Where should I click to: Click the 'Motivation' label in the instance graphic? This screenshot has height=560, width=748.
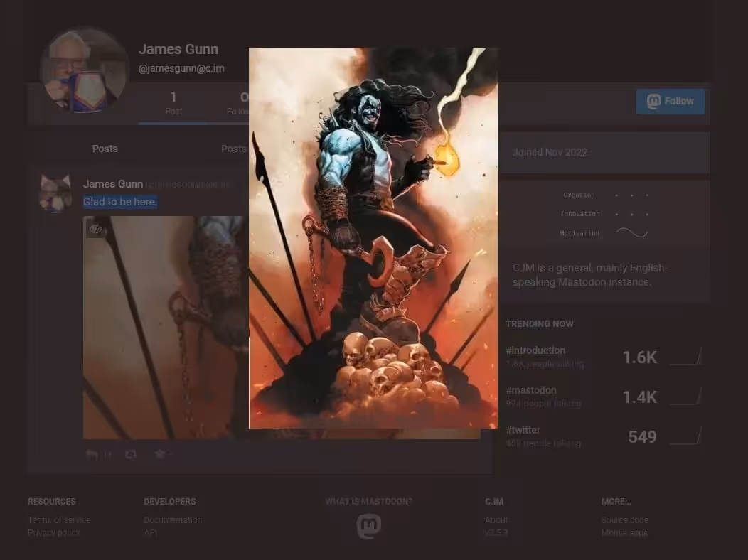pyautogui.click(x=579, y=233)
